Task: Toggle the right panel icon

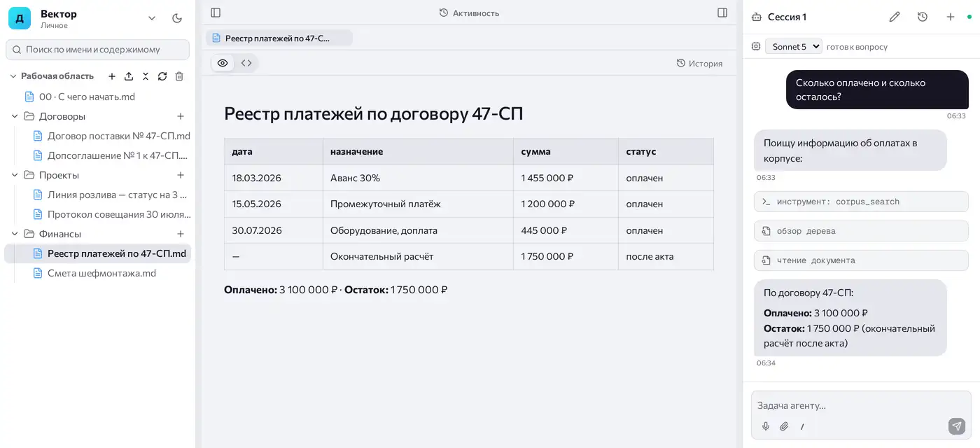Action: pos(722,13)
